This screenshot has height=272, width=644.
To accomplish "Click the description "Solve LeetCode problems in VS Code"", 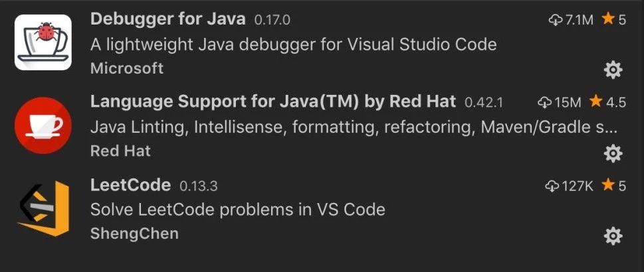I will coord(238,210).
